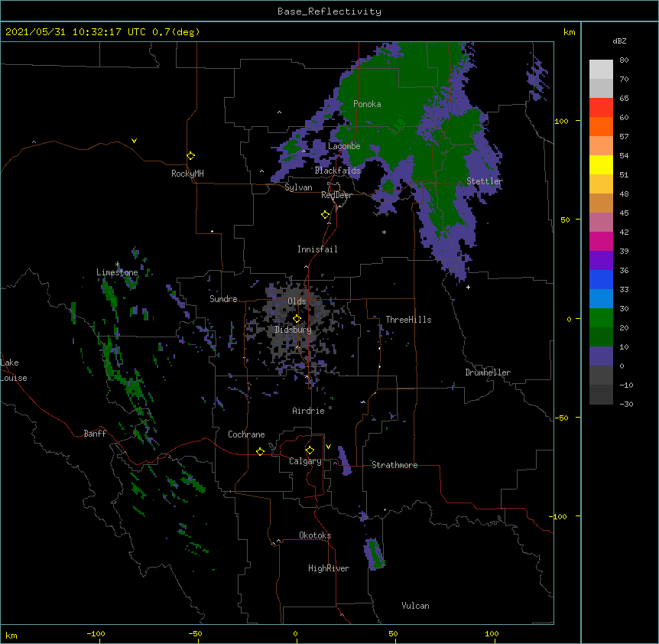
Task: Click the Olds label
Action: point(297,301)
